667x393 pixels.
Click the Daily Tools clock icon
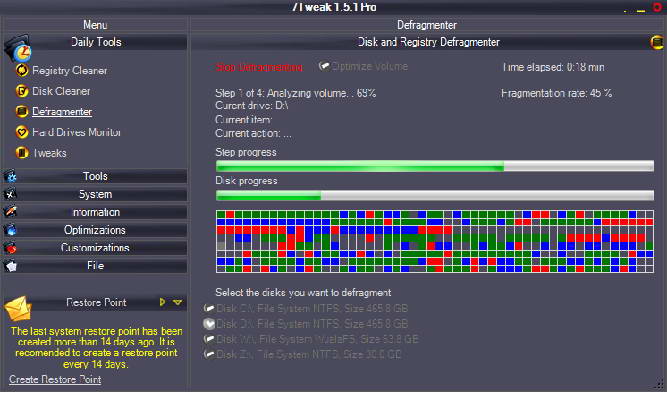pyautogui.click(x=18, y=48)
